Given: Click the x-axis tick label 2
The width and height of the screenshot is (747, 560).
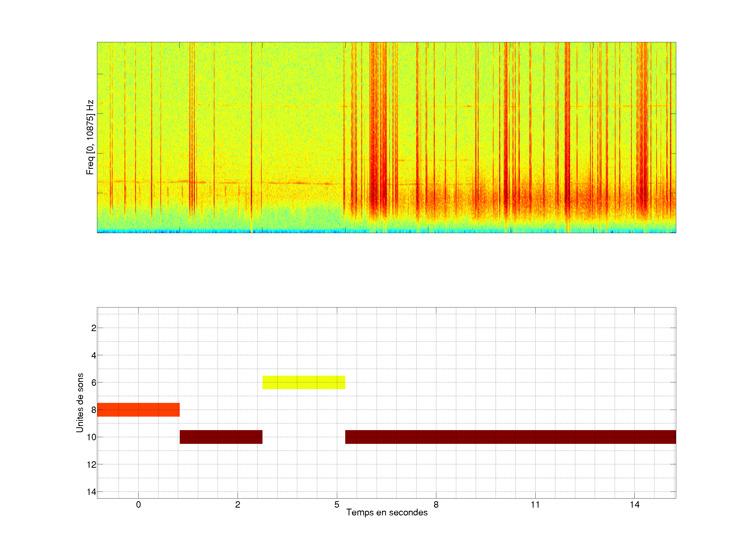Looking at the screenshot, I should [x=237, y=505].
